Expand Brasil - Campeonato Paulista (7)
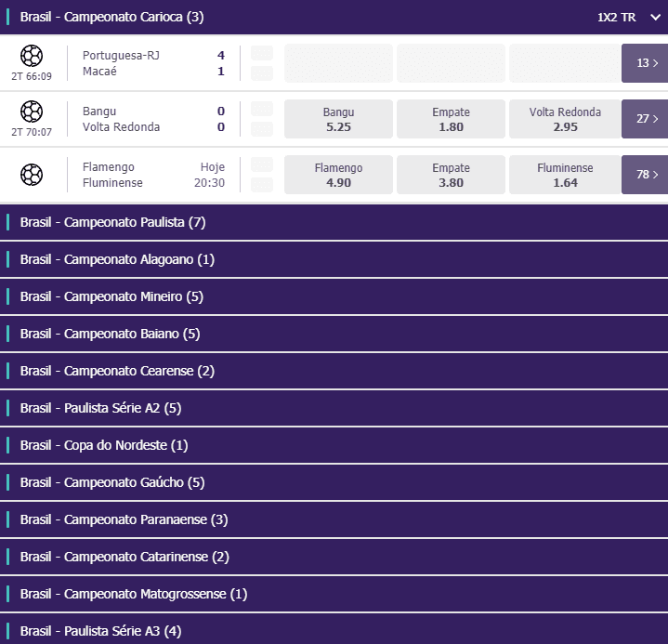 tap(334, 222)
